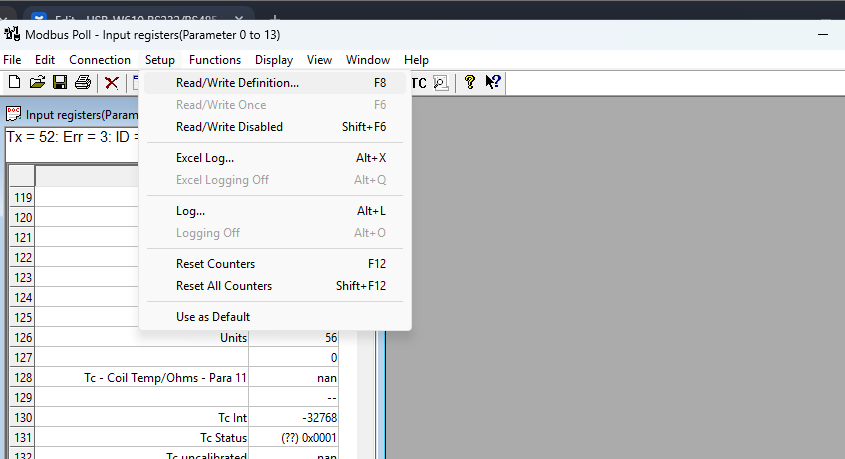The height and width of the screenshot is (459, 845).
Task: Click the Tx = 52 status line
Action: 72,137
